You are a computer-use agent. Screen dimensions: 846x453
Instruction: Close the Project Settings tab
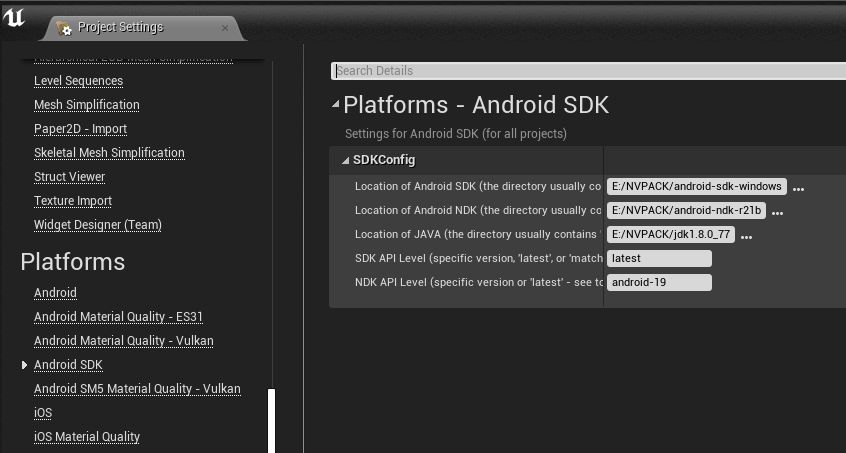(x=225, y=28)
